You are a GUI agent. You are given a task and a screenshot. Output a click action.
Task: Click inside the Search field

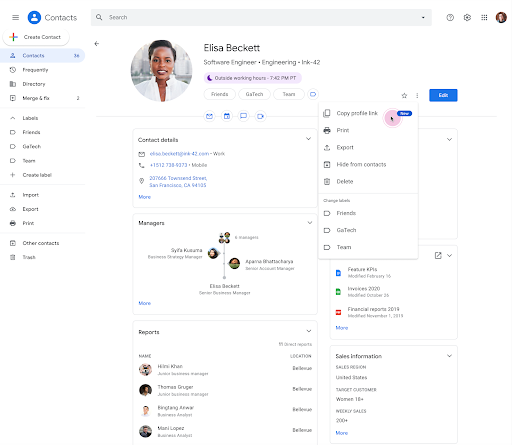click(x=261, y=17)
